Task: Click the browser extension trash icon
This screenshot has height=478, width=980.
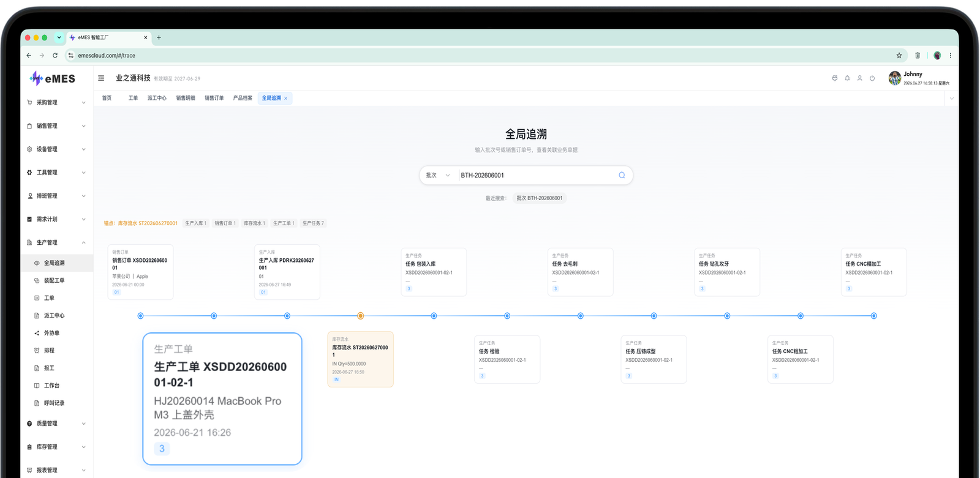Action: (918, 55)
